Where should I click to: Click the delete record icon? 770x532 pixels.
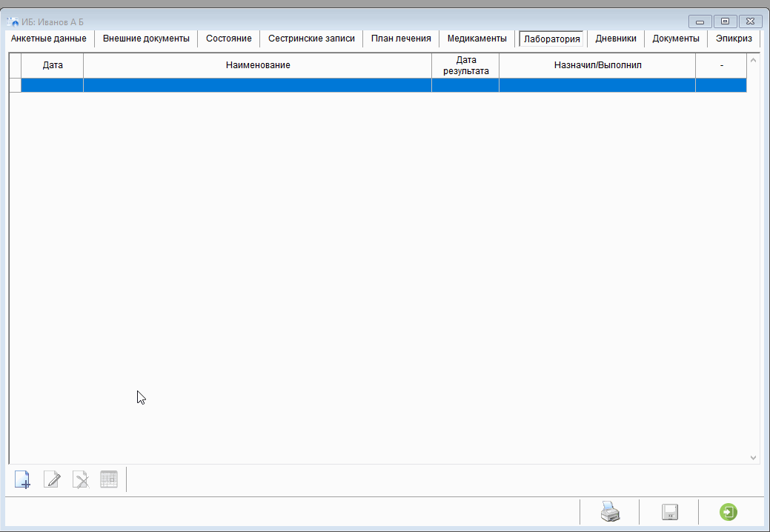pos(81,479)
